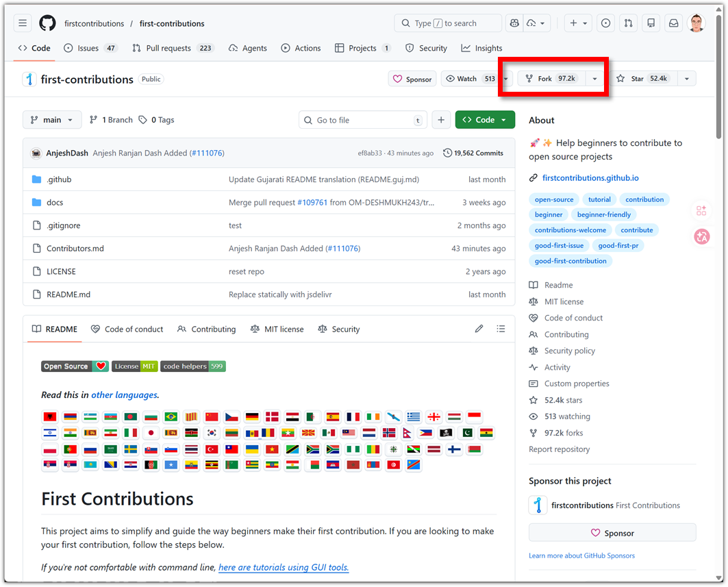Open the repositories icon in header
Screen dimensions: 728x587
tap(651, 23)
